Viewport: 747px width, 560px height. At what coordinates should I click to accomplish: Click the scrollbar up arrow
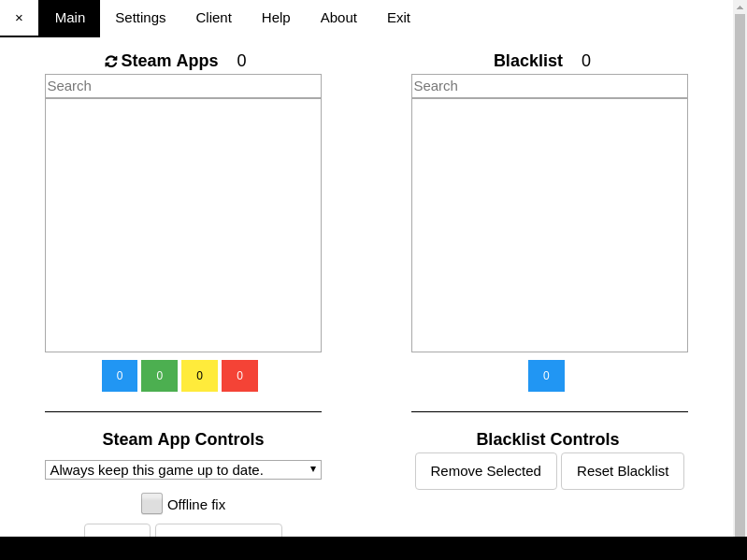click(740, 7)
